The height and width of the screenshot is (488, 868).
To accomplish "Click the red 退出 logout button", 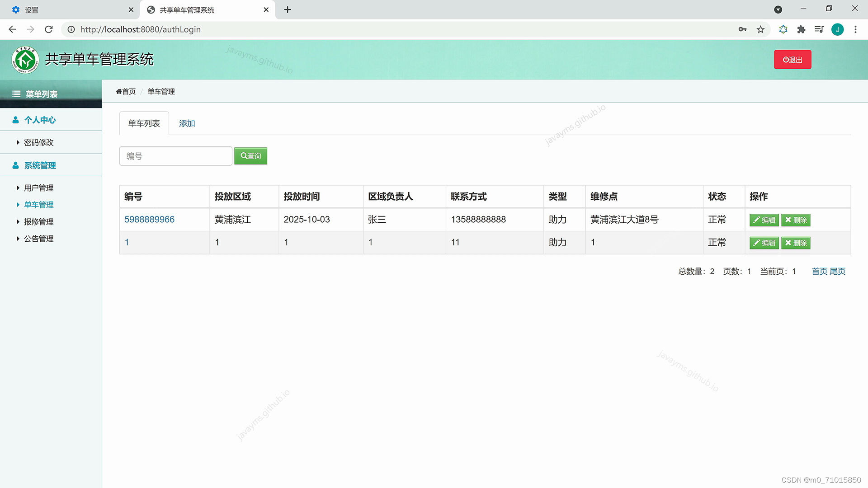I will 792,60.
